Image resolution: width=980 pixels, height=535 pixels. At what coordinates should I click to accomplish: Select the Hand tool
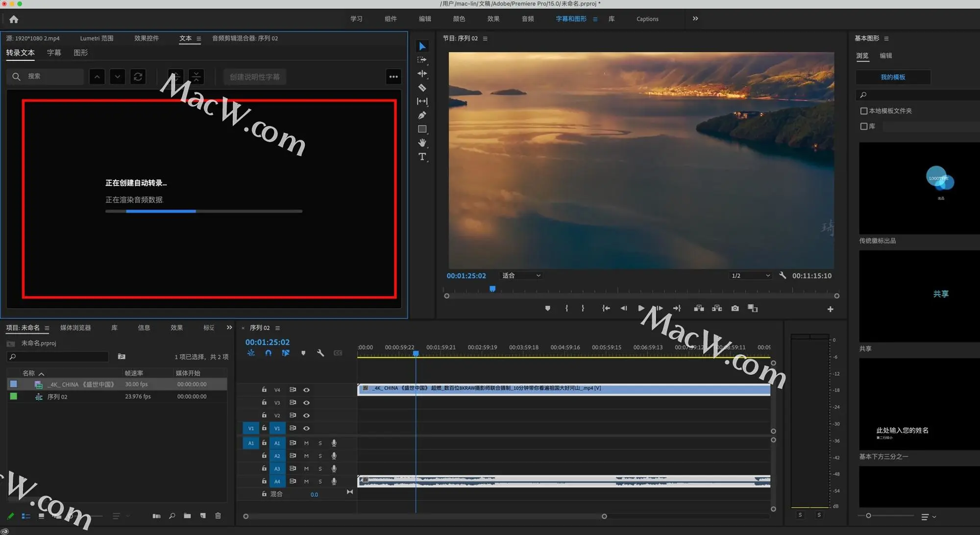tap(422, 143)
